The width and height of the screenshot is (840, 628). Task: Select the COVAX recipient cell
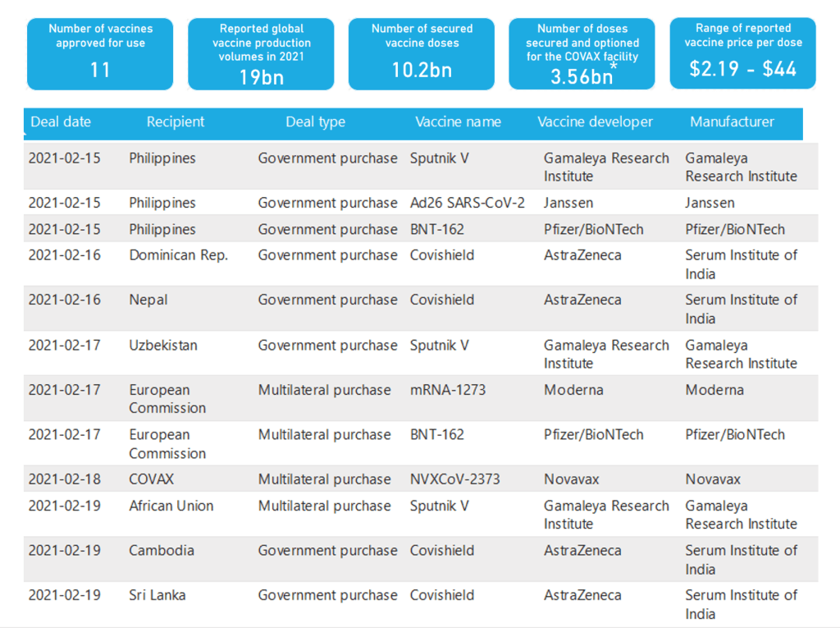(x=152, y=479)
